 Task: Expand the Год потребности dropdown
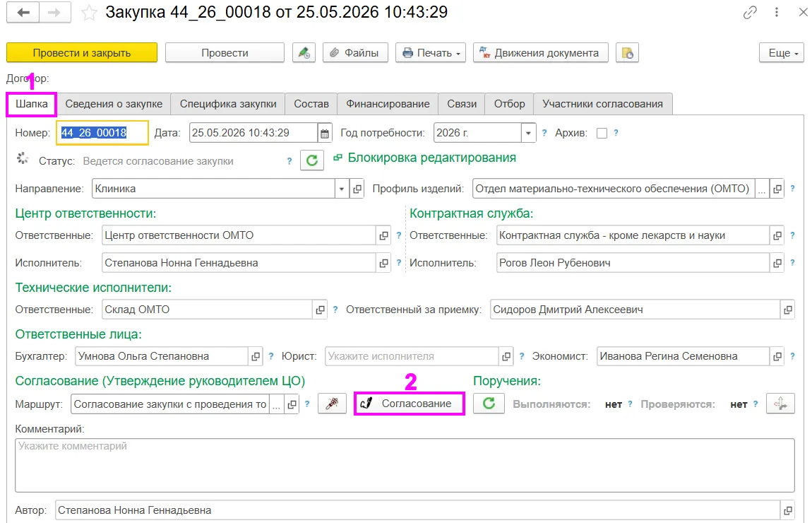pyautogui.click(x=528, y=133)
